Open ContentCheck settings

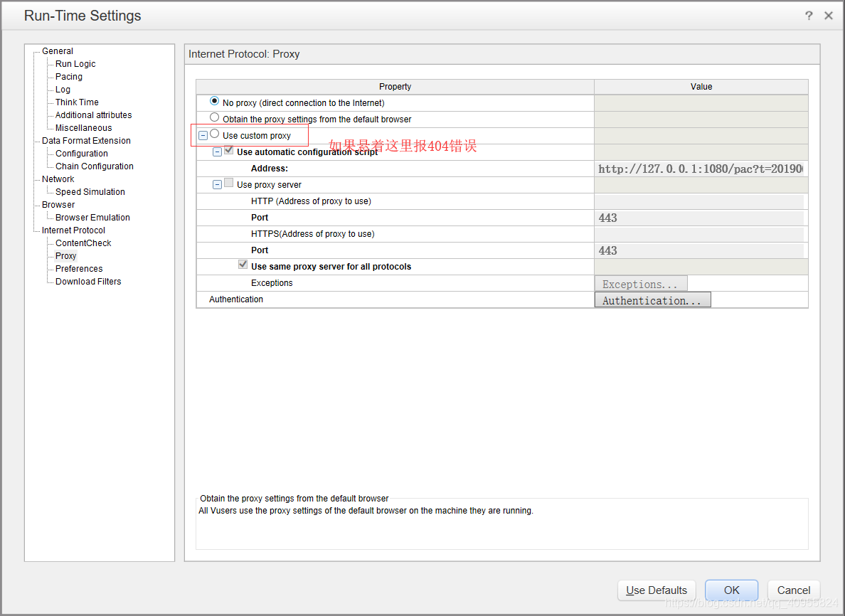pos(83,243)
